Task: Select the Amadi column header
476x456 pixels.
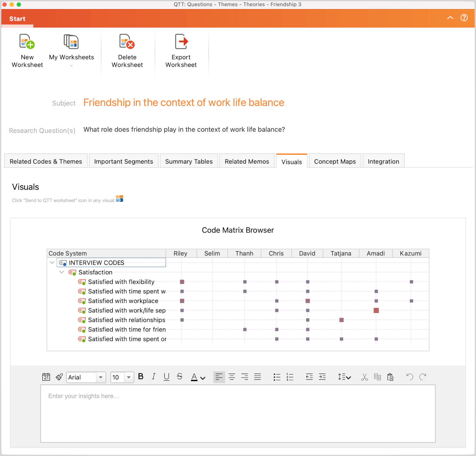Action: [376, 253]
